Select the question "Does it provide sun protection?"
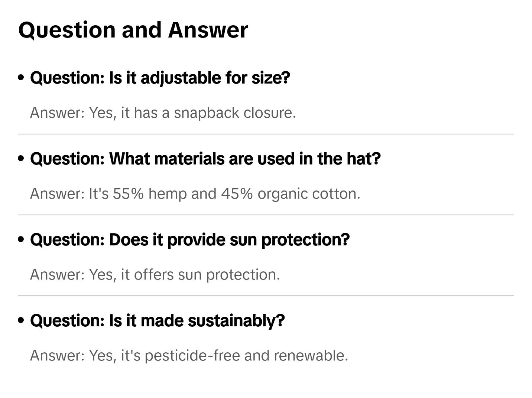This screenshot has width=532, height=398. click(x=189, y=240)
